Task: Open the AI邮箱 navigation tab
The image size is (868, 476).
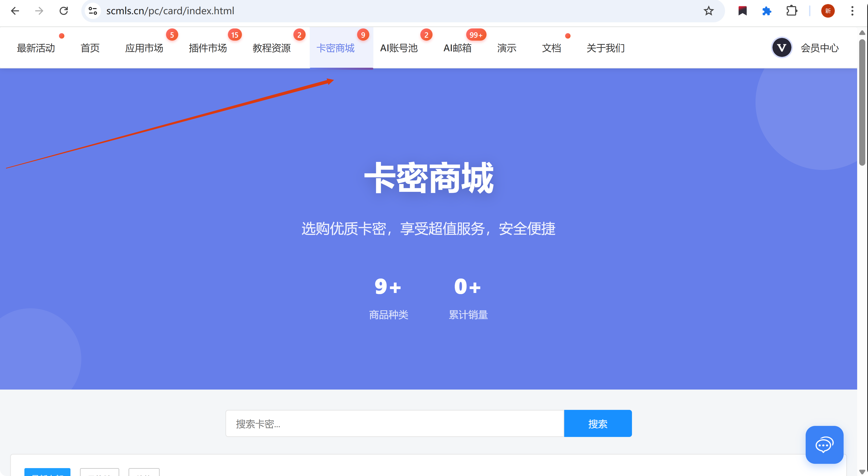Action: tap(457, 48)
